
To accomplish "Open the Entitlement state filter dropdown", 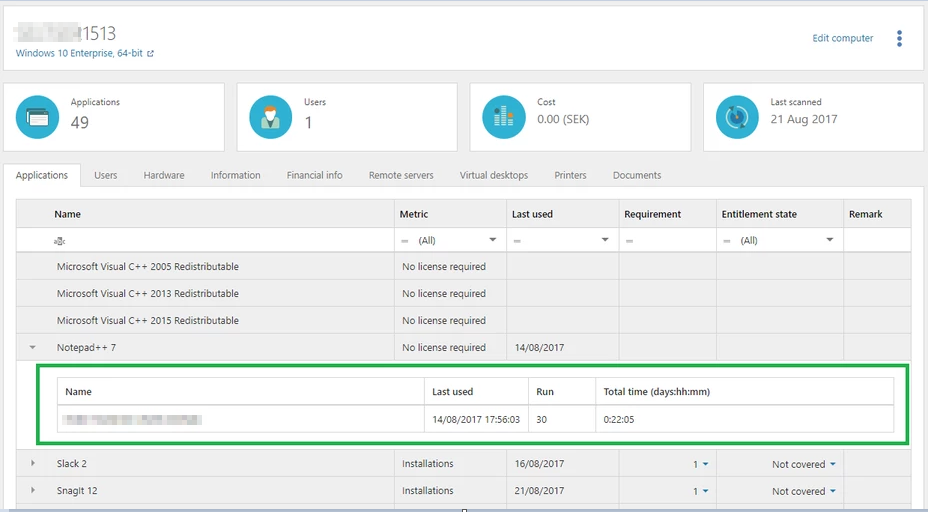I will point(829,241).
